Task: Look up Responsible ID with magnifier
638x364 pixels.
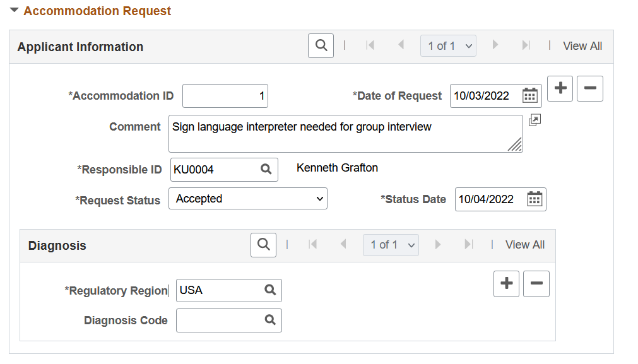Action: click(266, 169)
